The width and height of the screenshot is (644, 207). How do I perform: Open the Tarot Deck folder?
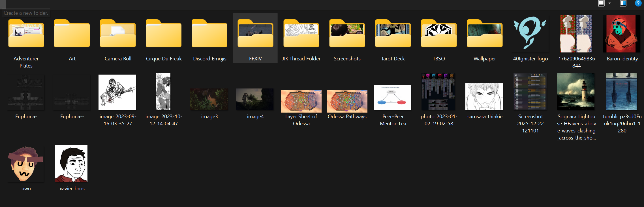click(393, 33)
